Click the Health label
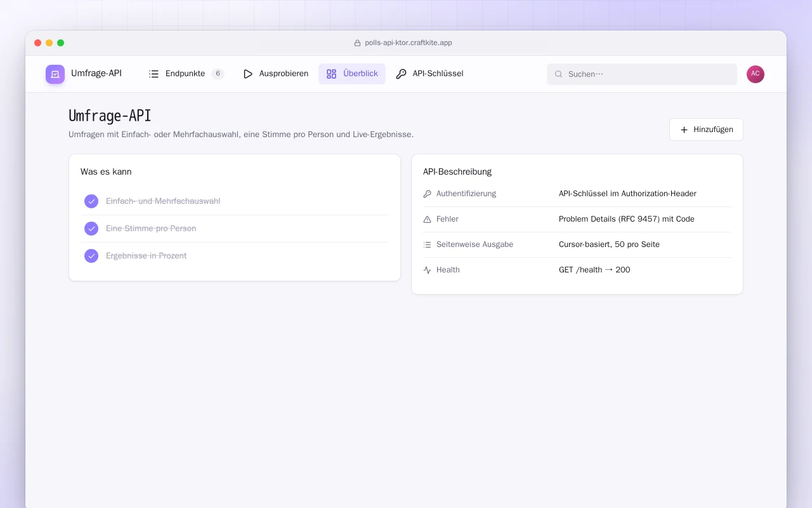This screenshot has height=508, width=812. (x=448, y=270)
